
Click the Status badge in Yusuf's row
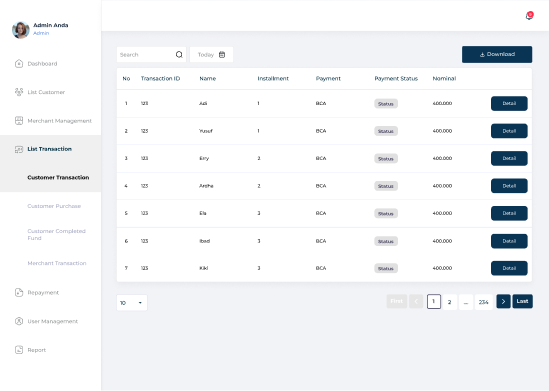(386, 131)
